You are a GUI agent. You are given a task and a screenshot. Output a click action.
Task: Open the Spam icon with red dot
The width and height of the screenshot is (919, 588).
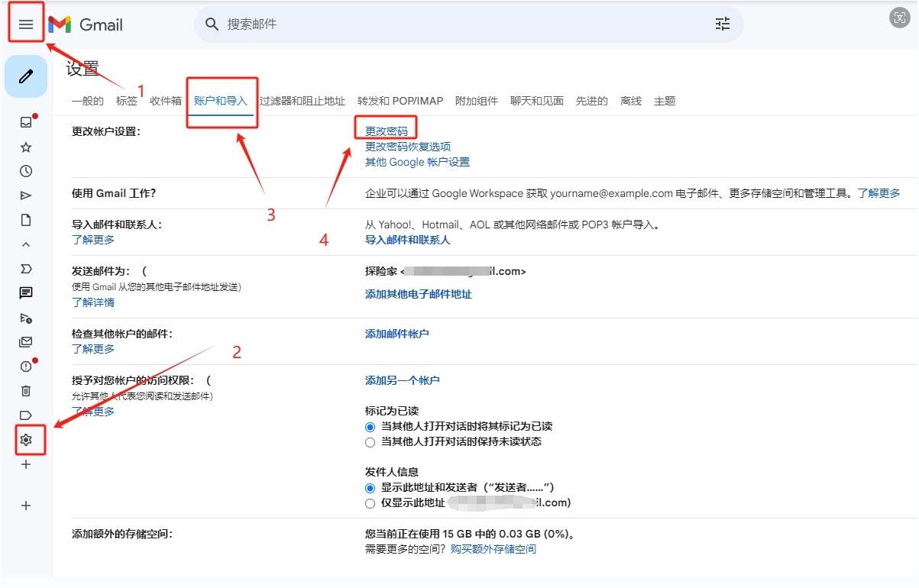tap(26, 367)
